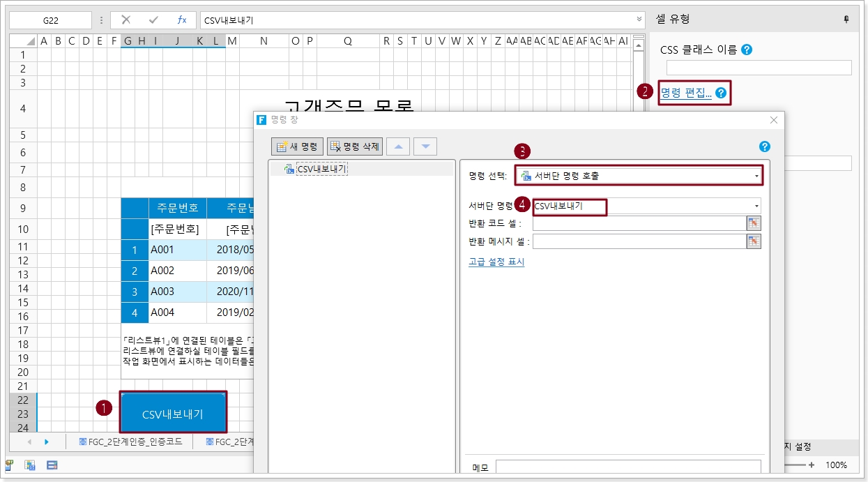Click the fx insert function icon
868x482 pixels.
tap(181, 20)
